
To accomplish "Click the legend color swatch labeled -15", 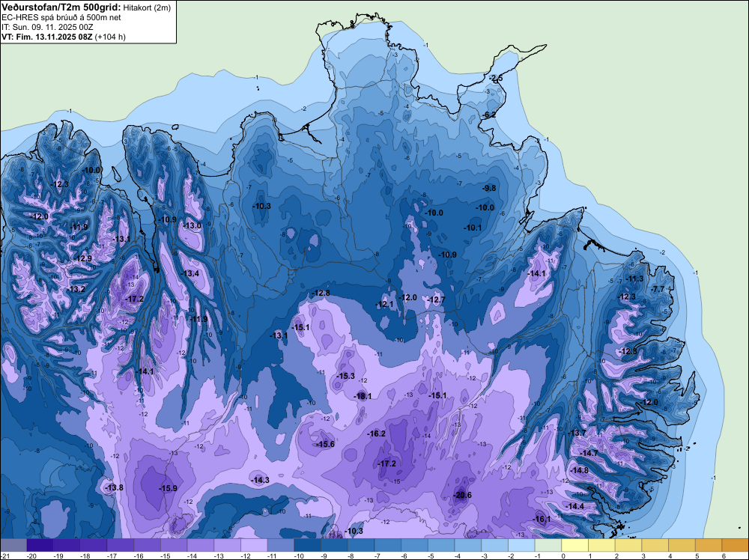I will [174, 545].
